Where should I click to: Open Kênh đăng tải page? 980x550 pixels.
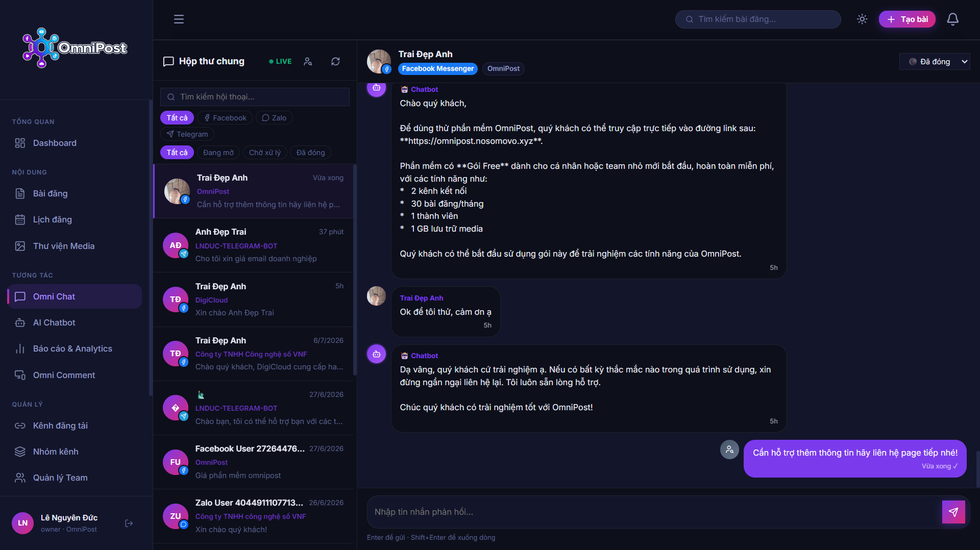75,426
